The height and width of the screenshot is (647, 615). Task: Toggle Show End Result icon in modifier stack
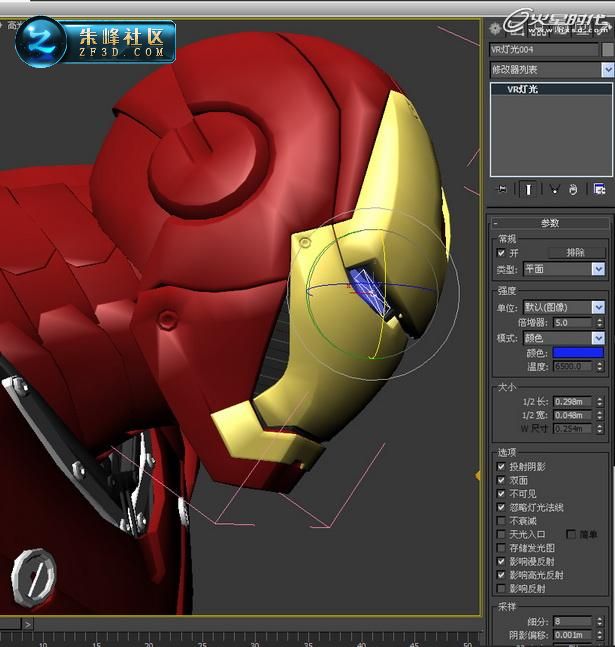pyautogui.click(x=528, y=189)
